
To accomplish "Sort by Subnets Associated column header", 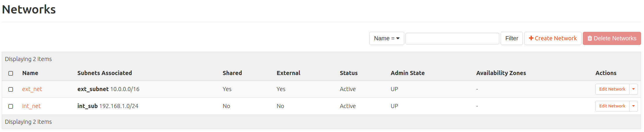I will (105, 73).
